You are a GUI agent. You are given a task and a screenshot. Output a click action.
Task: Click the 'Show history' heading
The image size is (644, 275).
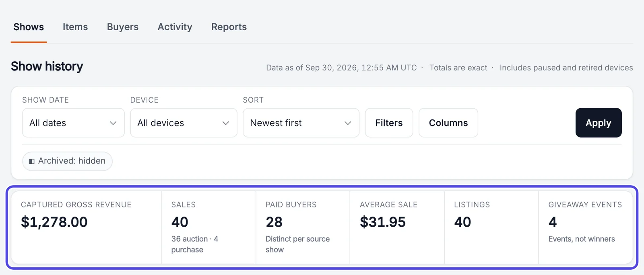pos(47,66)
